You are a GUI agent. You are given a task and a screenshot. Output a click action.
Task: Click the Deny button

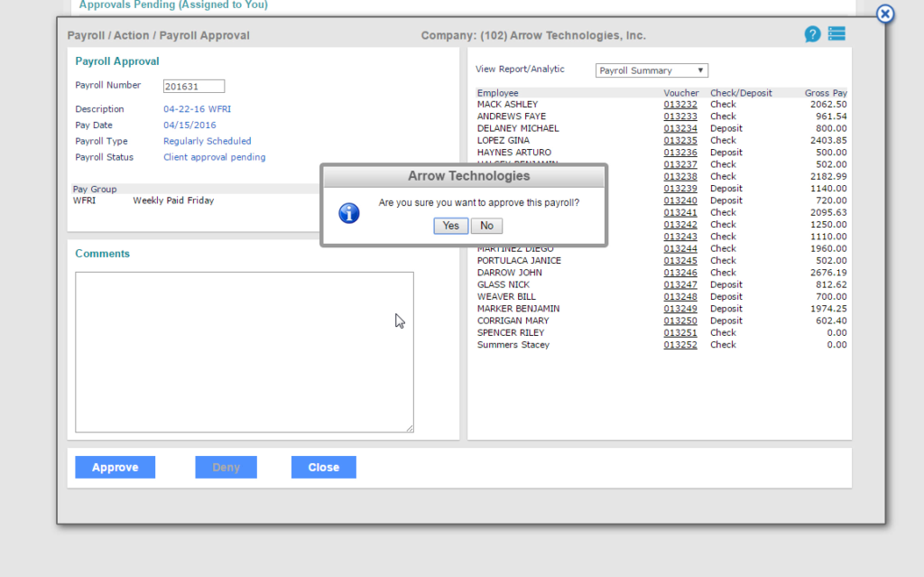point(226,467)
